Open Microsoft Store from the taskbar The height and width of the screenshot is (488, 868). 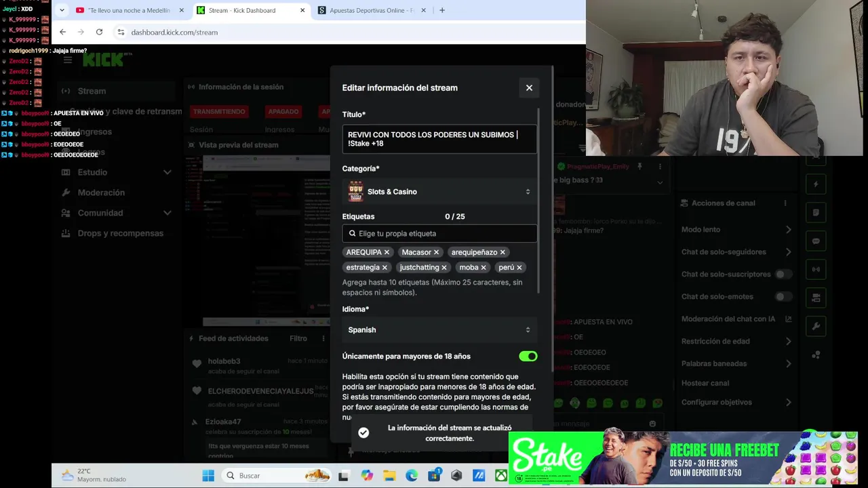coord(434,475)
